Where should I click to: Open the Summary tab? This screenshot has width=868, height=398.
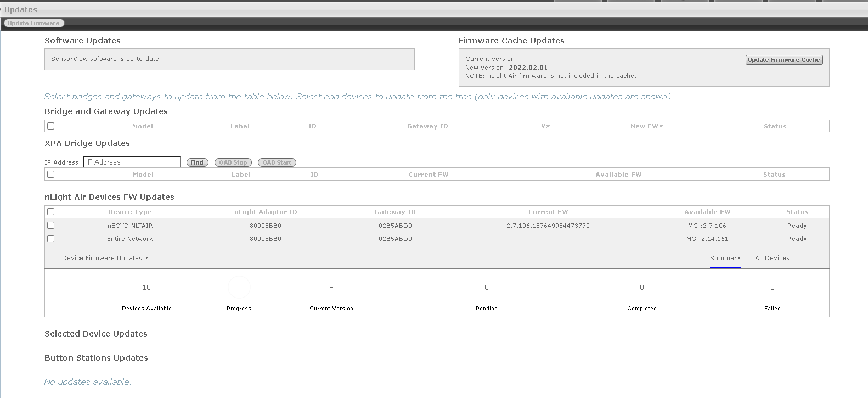point(725,258)
